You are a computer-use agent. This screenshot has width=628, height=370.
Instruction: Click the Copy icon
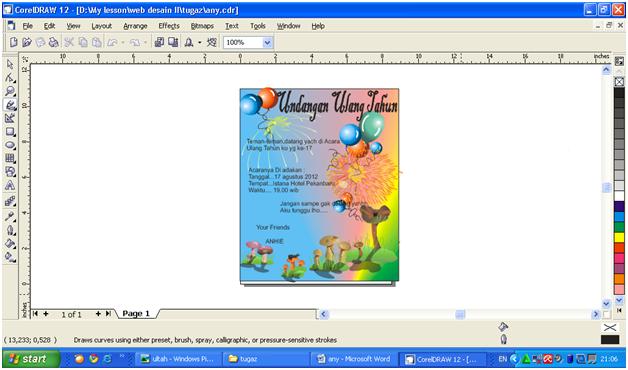83,42
